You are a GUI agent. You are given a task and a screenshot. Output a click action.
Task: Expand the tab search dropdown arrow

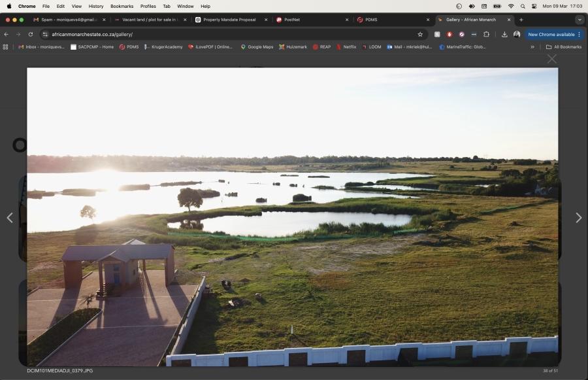coord(579,20)
